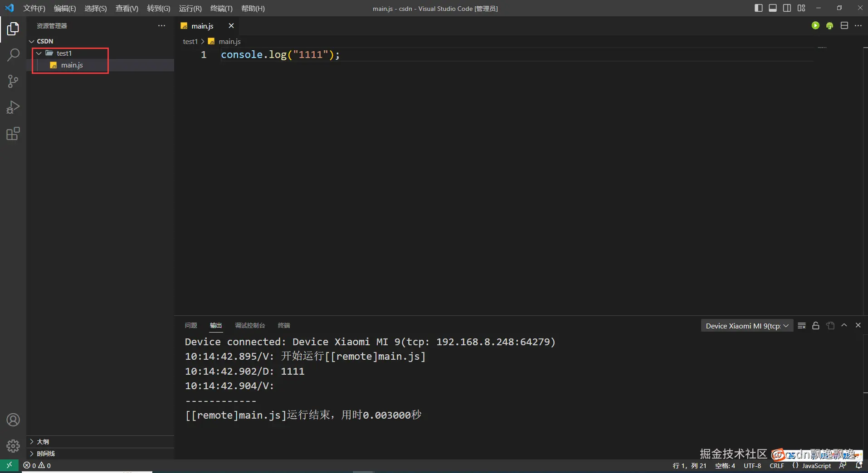The image size is (868, 473).
Task: Open the 查看(V) menu
Action: click(127, 9)
